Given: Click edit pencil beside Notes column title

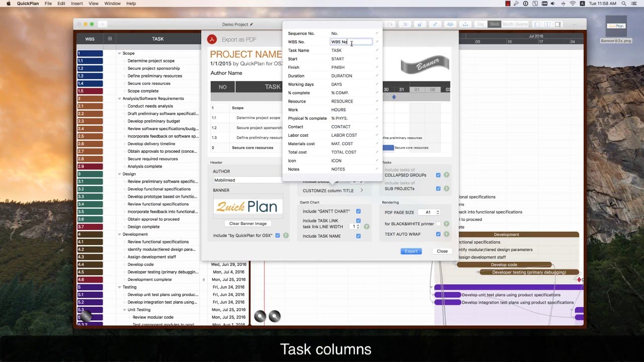Looking at the screenshot, I should click(x=376, y=169).
